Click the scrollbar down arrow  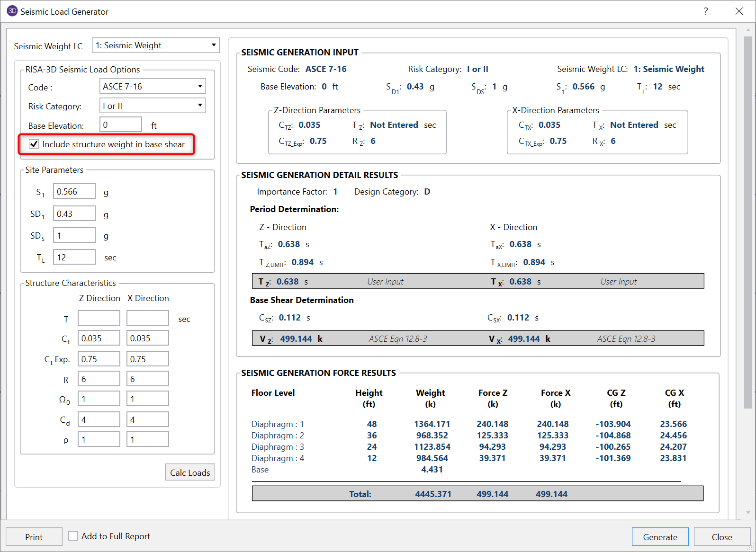pos(748,512)
